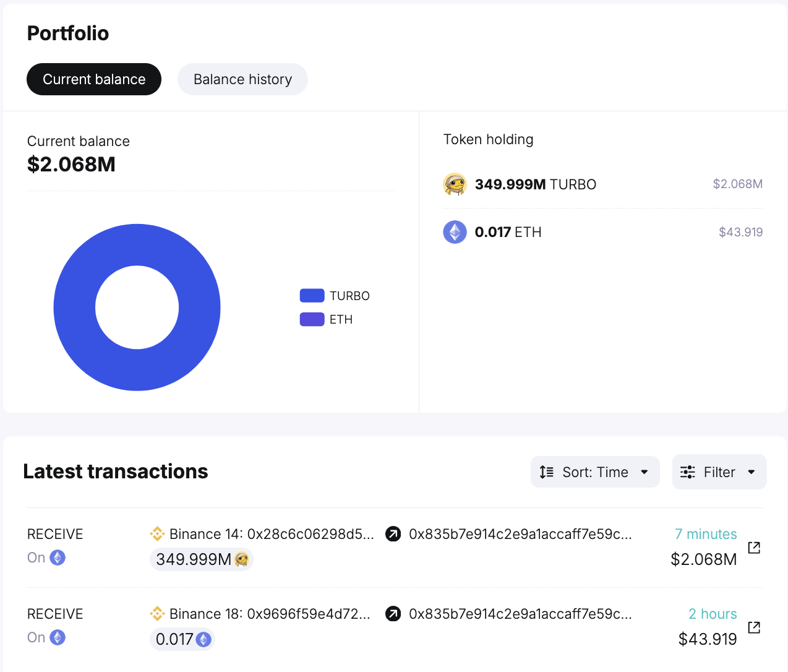Click the black transfer arrow icon before recipient address

coord(393,533)
